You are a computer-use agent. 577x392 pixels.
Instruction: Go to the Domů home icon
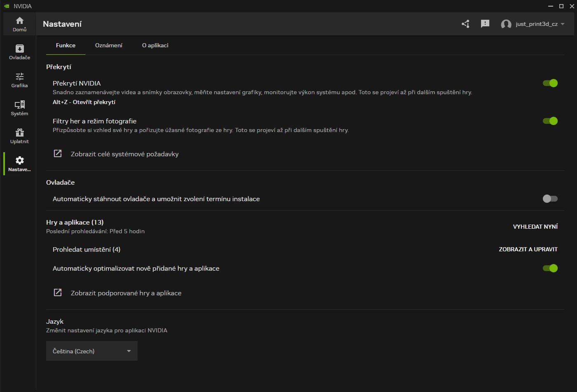point(19,21)
